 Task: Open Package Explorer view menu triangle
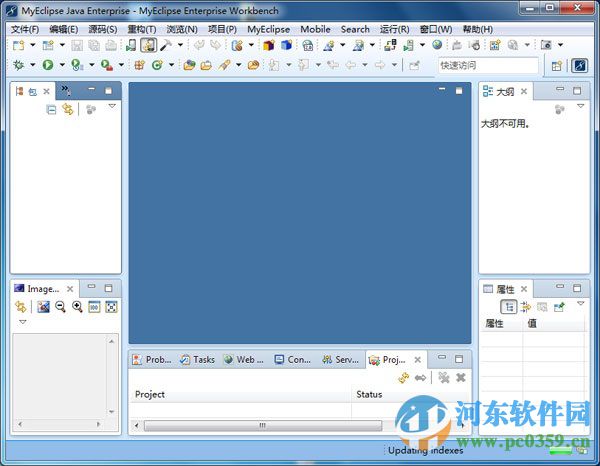(112, 106)
